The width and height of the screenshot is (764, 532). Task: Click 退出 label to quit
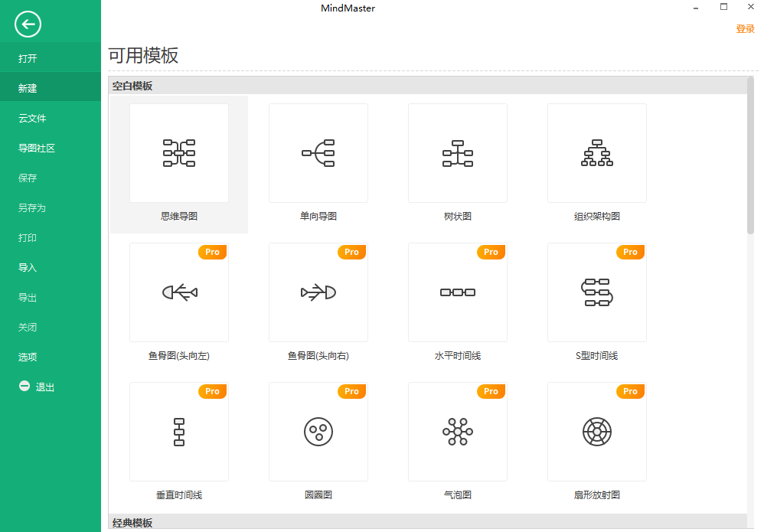coord(45,387)
